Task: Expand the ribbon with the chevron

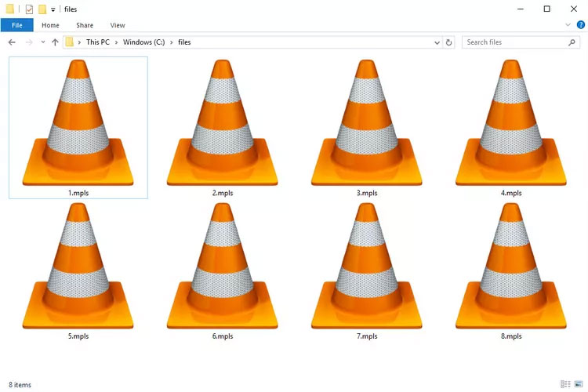Action: (568, 25)
